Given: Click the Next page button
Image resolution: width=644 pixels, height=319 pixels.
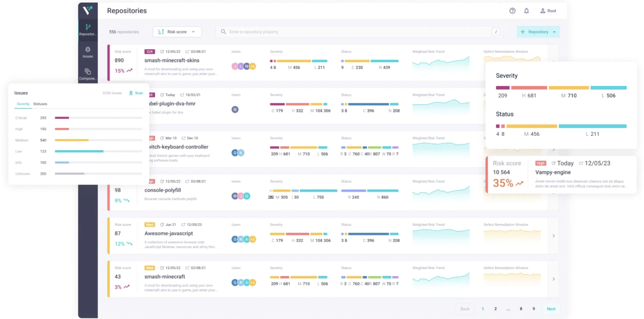Looking at the screenshot, I should (x=551, y=309).
